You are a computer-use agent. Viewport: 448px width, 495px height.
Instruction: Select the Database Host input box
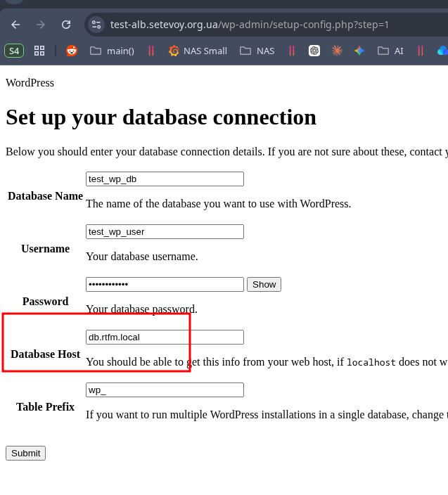(165, 337)
